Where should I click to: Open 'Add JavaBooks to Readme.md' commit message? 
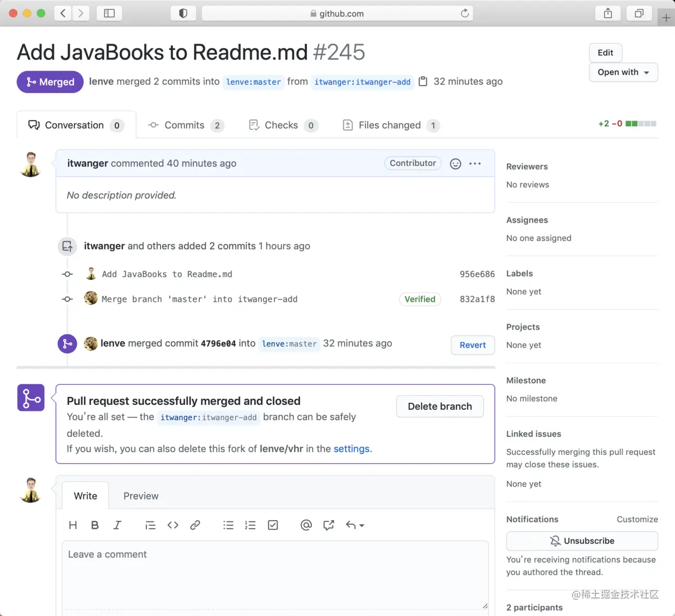[x=167, y=274]
